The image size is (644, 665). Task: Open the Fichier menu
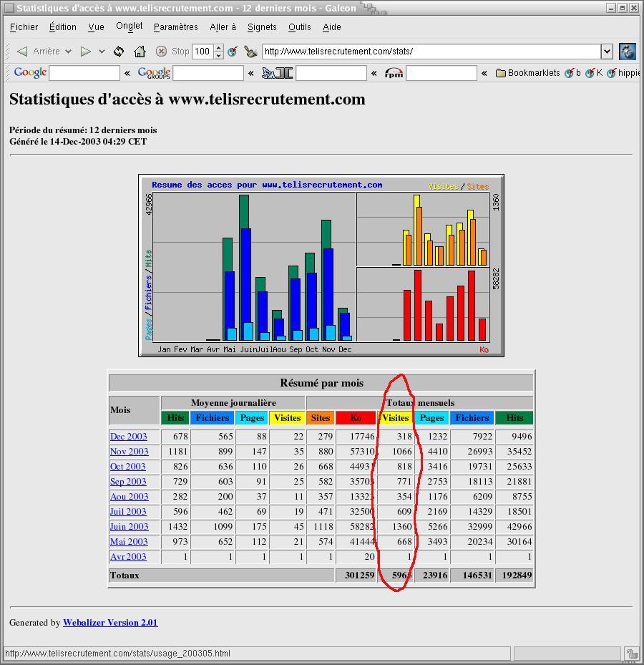[24, 27]
